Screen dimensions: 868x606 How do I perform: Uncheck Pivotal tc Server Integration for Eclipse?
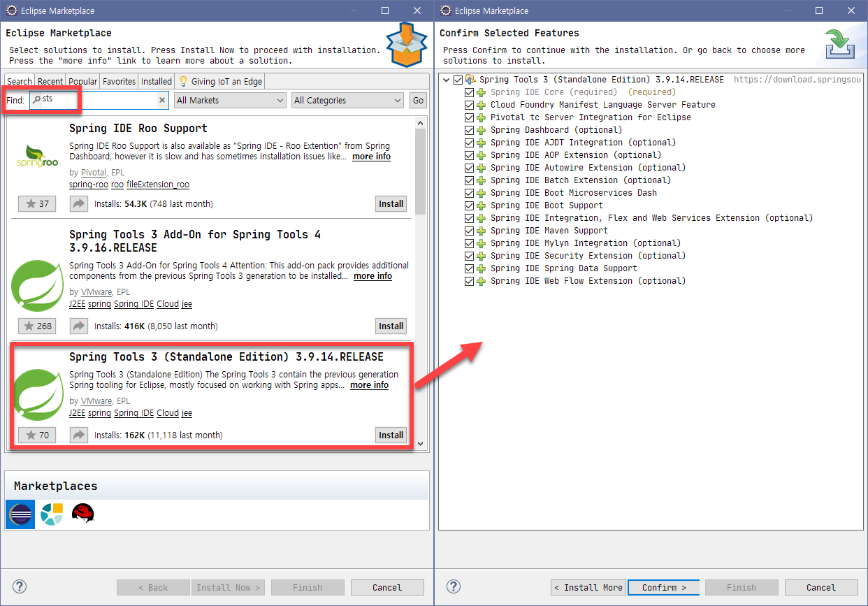point(469,117)
